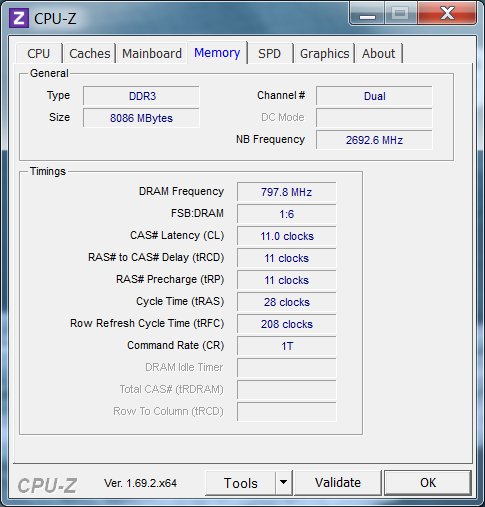
Task: Select the Mainboard tab
Action: click(152, 53)
